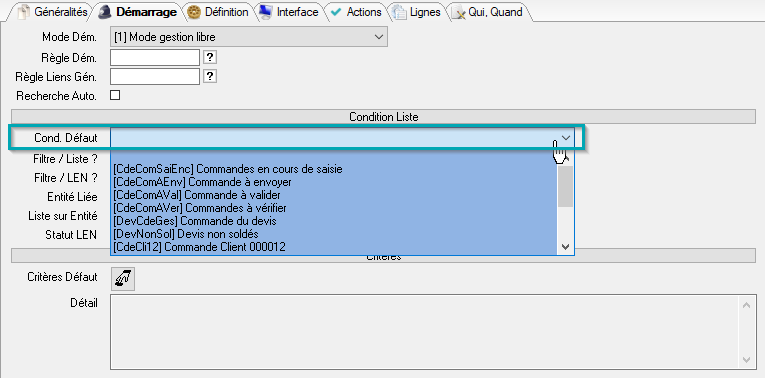This screenshot has height=378, width=765.
Task: Collapse the Cond. Défaut dropdown arrow
Action: 565,138
